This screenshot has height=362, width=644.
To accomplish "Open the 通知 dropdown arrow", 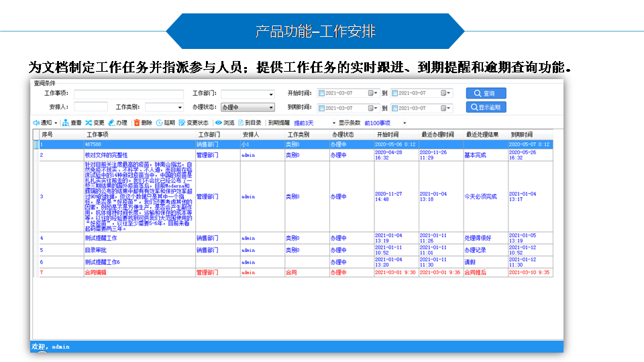I will (x=56, y=123).
